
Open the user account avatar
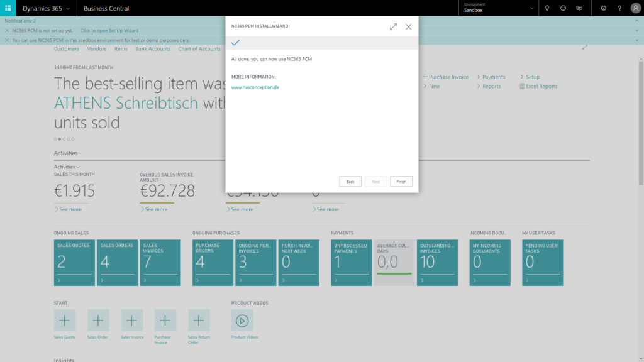pyautogui.click(x=635, y=8)
